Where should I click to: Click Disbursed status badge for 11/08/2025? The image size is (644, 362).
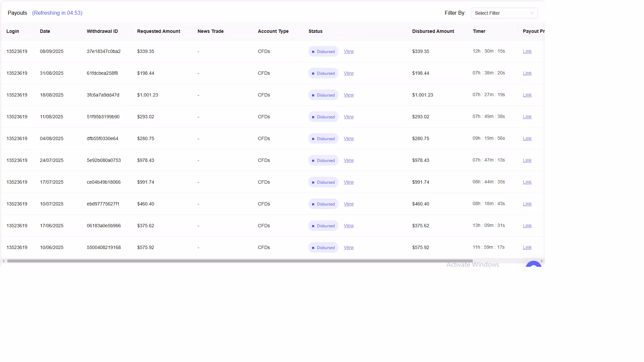(323, 117)
